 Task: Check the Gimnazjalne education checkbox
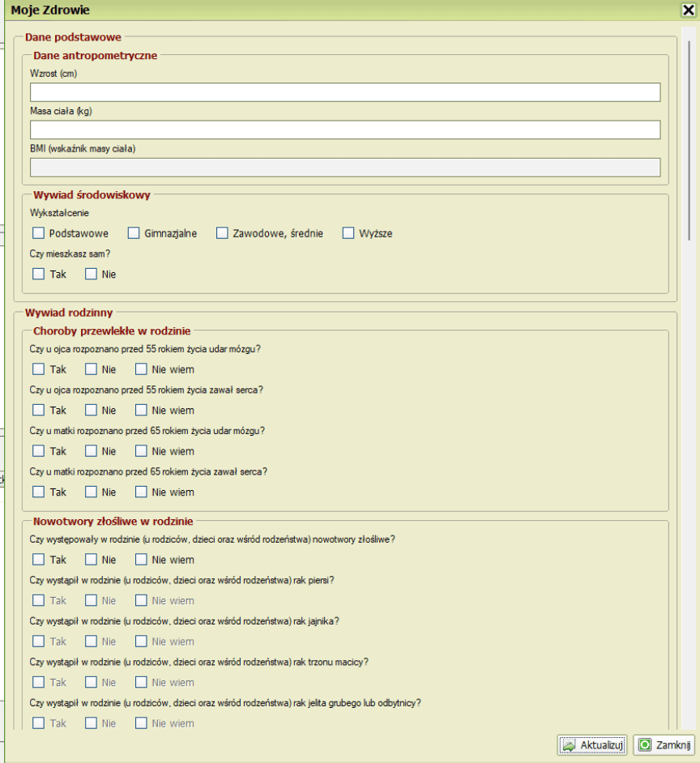pos(134,233)
